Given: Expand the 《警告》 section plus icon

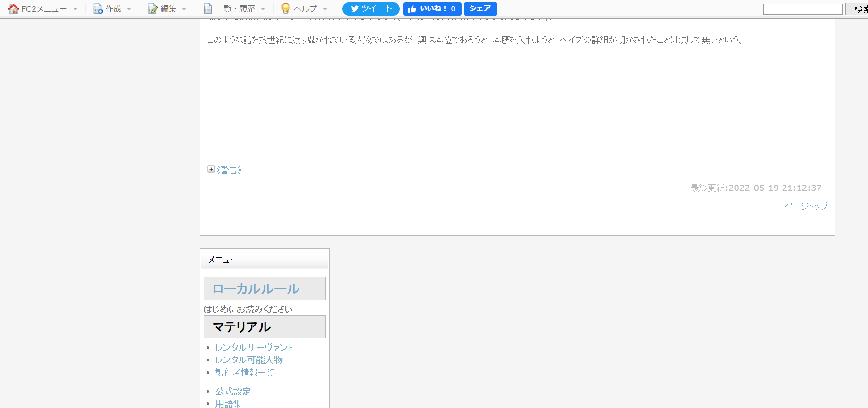Looking at the screenshot, I should (x=211, y=169).
